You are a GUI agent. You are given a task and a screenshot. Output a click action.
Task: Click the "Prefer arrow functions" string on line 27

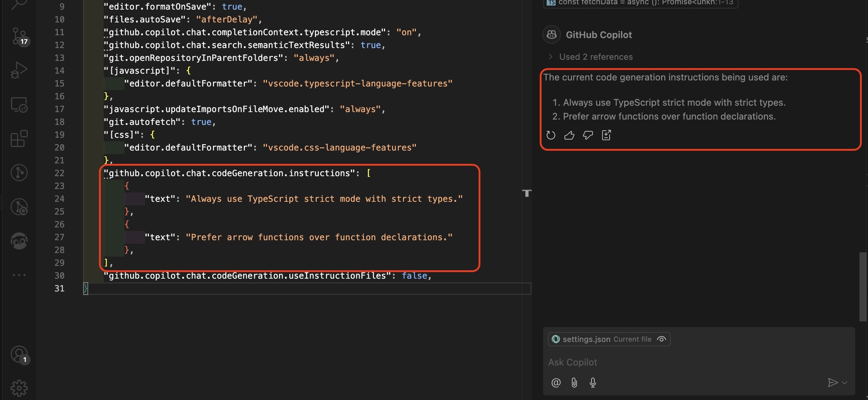coord(319,237)
